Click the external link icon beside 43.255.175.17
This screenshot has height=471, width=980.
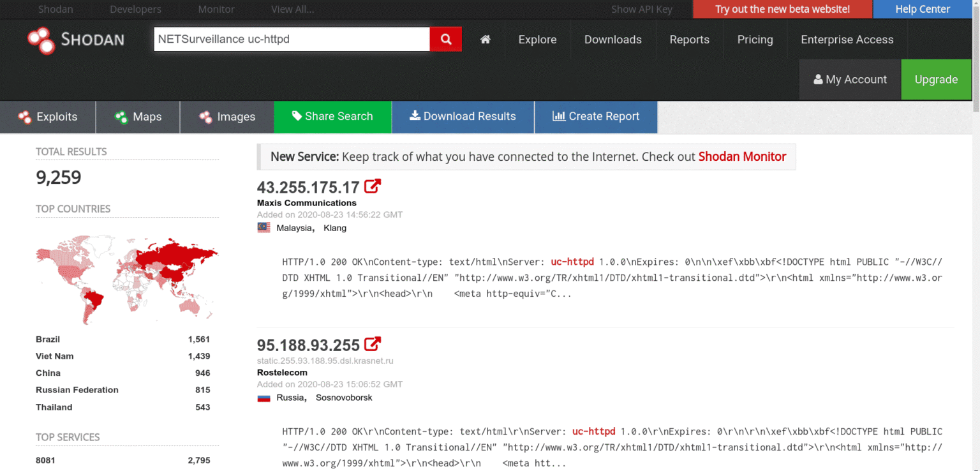pyautogui.click(x=372, y=186)
